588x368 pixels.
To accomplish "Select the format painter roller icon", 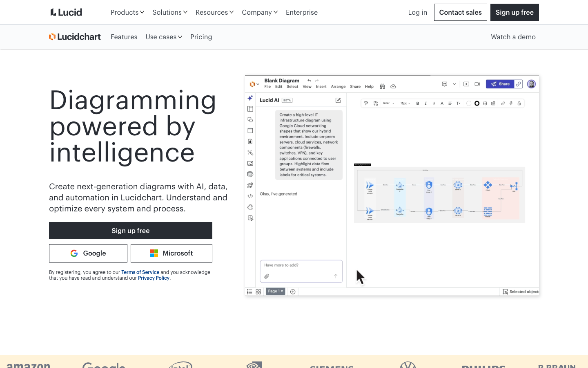I will tap(366, 103).
